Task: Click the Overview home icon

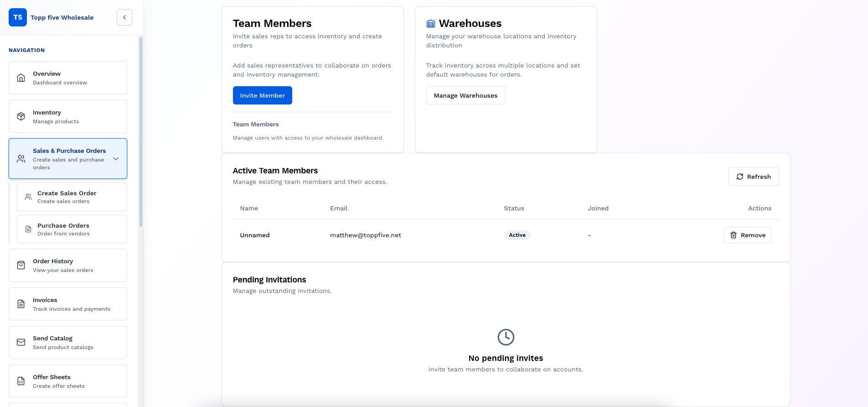Action: pyautogui.click(x=21, y=78)
